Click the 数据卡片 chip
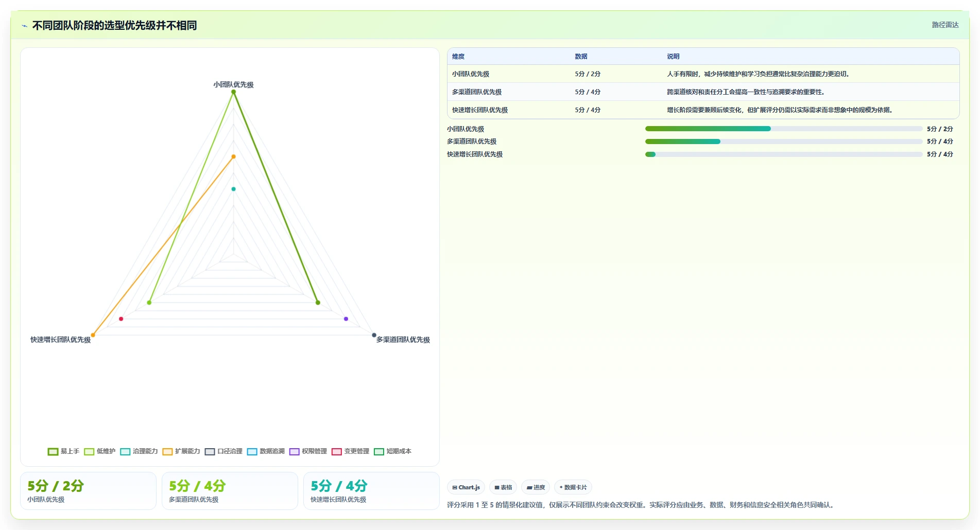The height and width of the screenshot is (530, 980). (573, 487)
